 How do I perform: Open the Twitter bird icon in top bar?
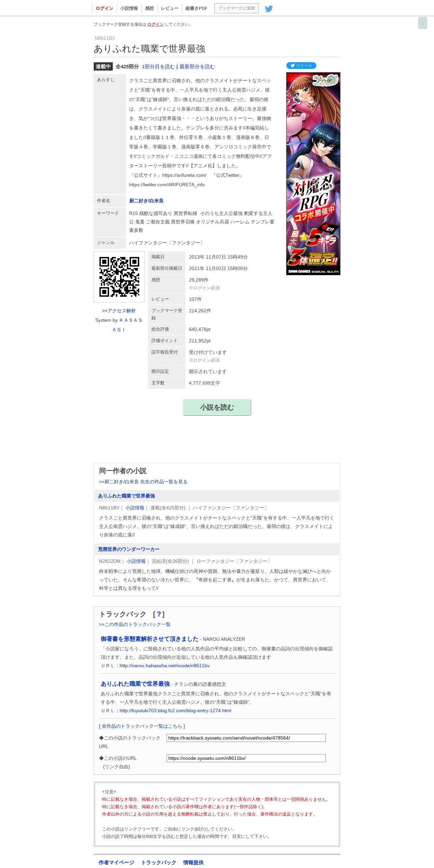269,8
